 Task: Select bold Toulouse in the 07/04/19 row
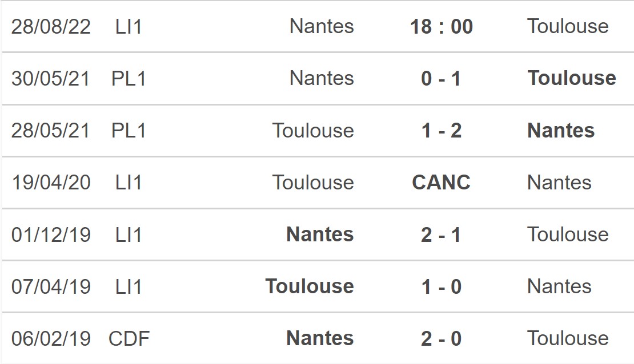tap(310, 286)
